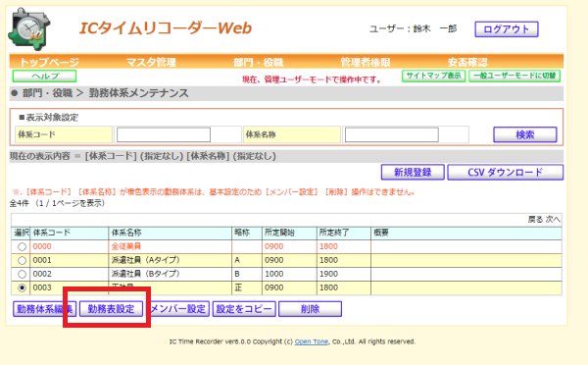The width and height of the screenshot is (588, 365).
Task: Click the CSV ダウンロード button
Action: 505,173
